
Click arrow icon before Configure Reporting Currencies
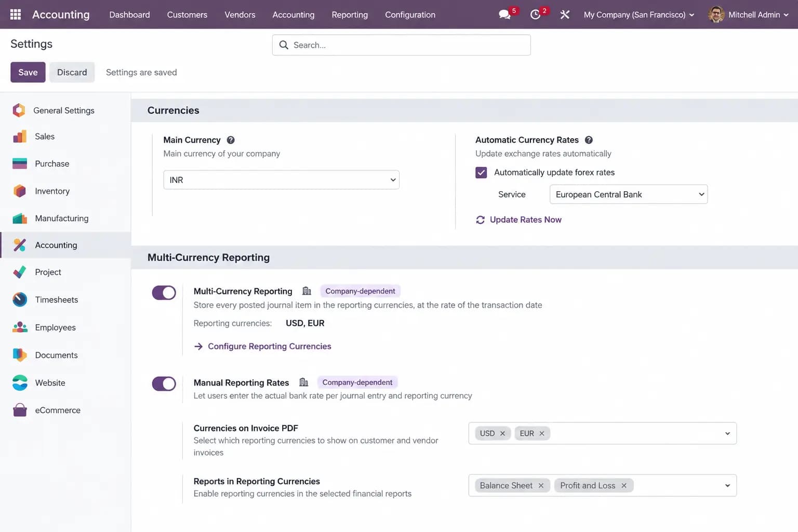click(x=198, y=347)
